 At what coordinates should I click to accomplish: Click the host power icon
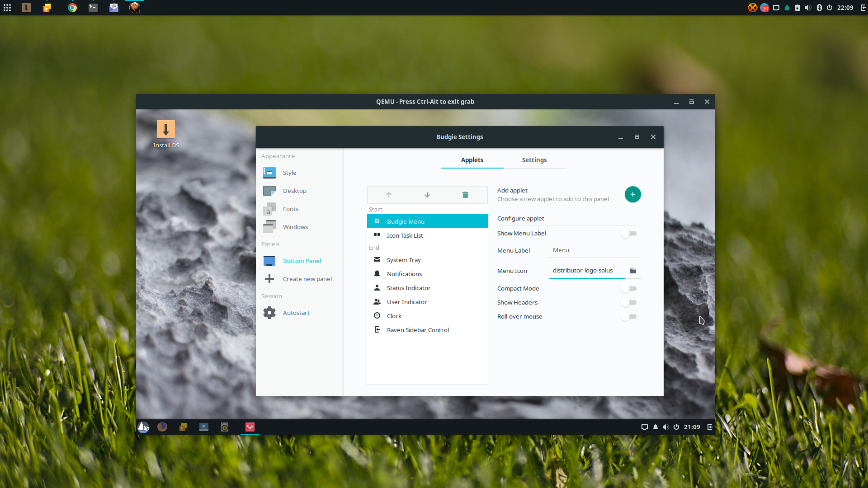pos(830,8)
